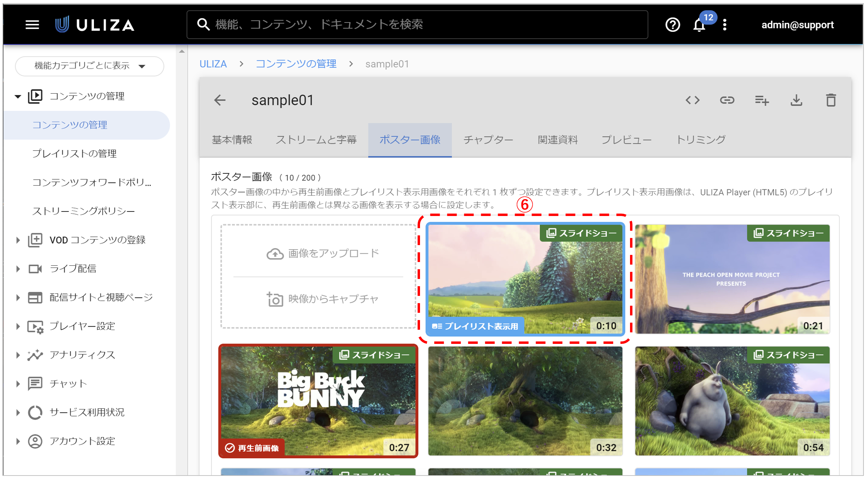This screenshot has height=479, width=868.
Task: Expand the アカウント設定 section arrow
Action: point(18,441)
